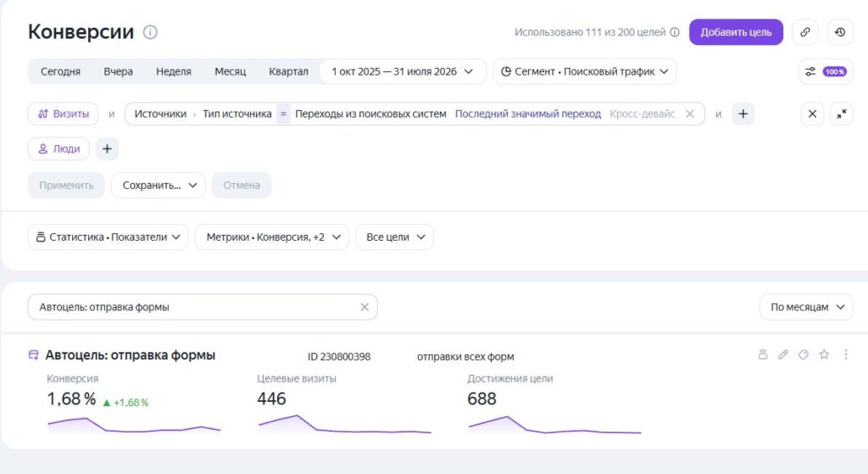Toggle the Кросс-девайс option

tap(643, 114)
